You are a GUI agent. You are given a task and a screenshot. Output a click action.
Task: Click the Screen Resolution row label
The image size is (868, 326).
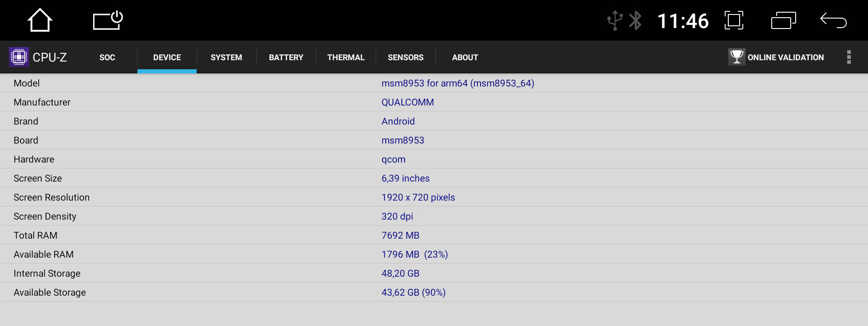52,197
